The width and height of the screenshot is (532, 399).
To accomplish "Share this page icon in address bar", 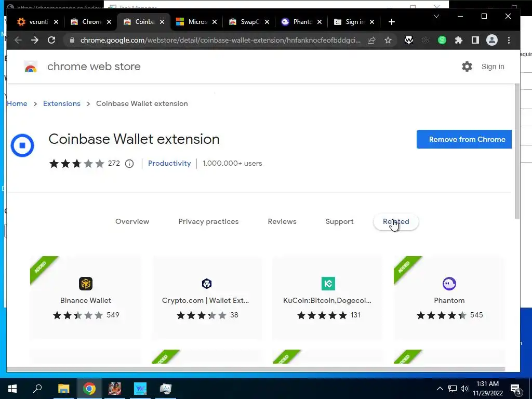I will pos(371,40).
